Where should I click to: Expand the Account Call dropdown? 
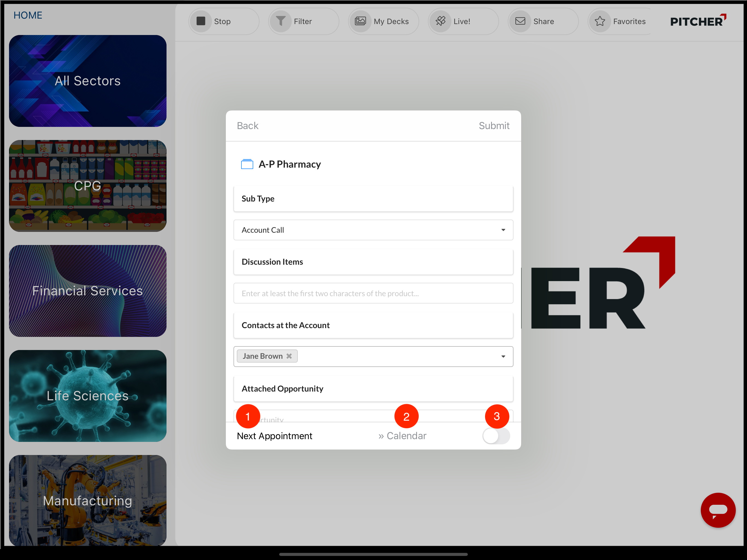click(x=503, y=230)
